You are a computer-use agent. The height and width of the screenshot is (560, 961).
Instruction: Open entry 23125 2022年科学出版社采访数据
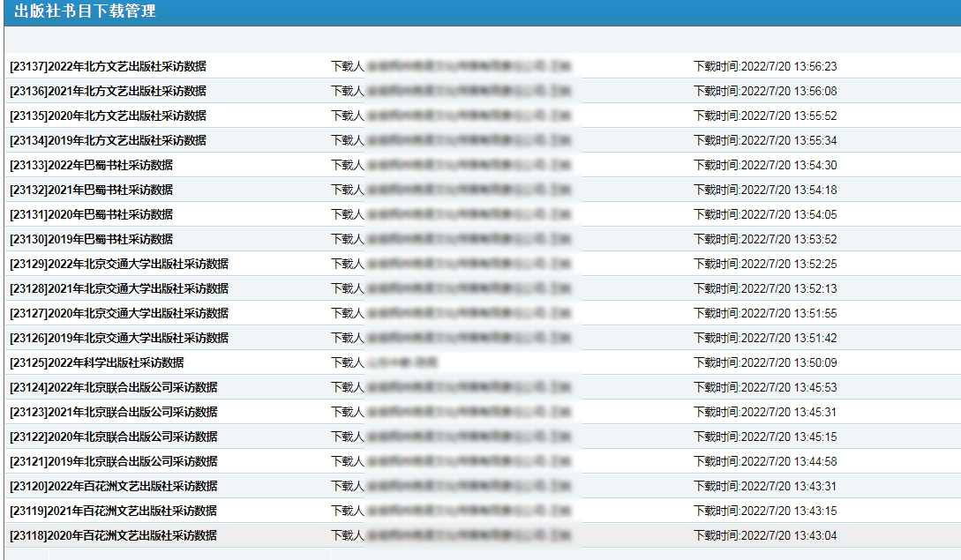pos(97,362)
